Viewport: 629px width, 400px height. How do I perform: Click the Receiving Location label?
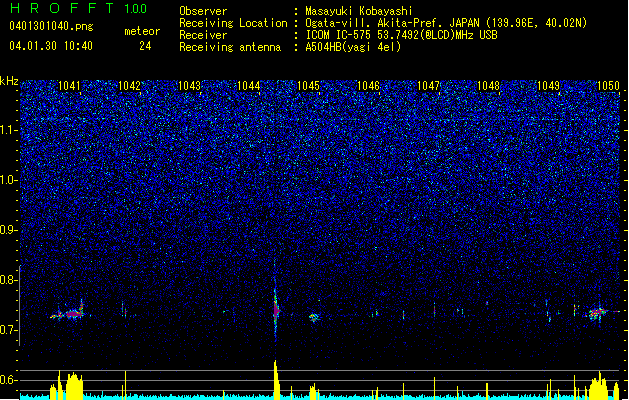tap(233, 23)
